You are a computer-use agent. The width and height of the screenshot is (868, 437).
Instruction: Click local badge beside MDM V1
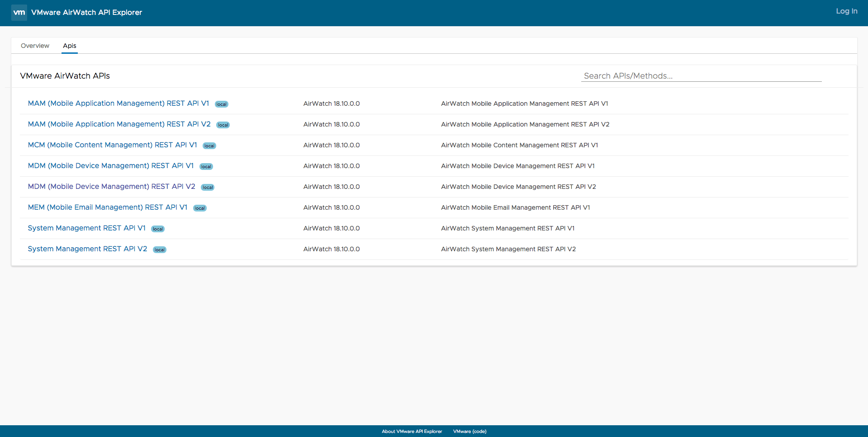pos(206,167)
